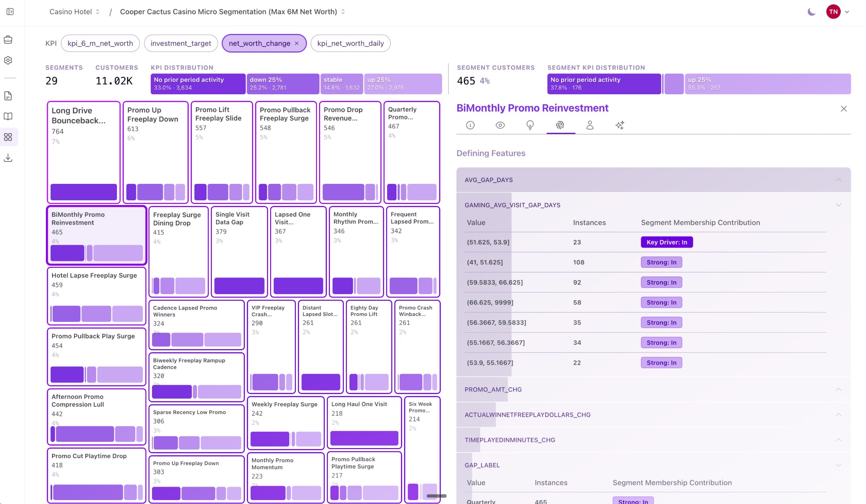866x504 pixels.
Task: Remove the net_worth_change filter via its X
Action: [x=297, y=43]
